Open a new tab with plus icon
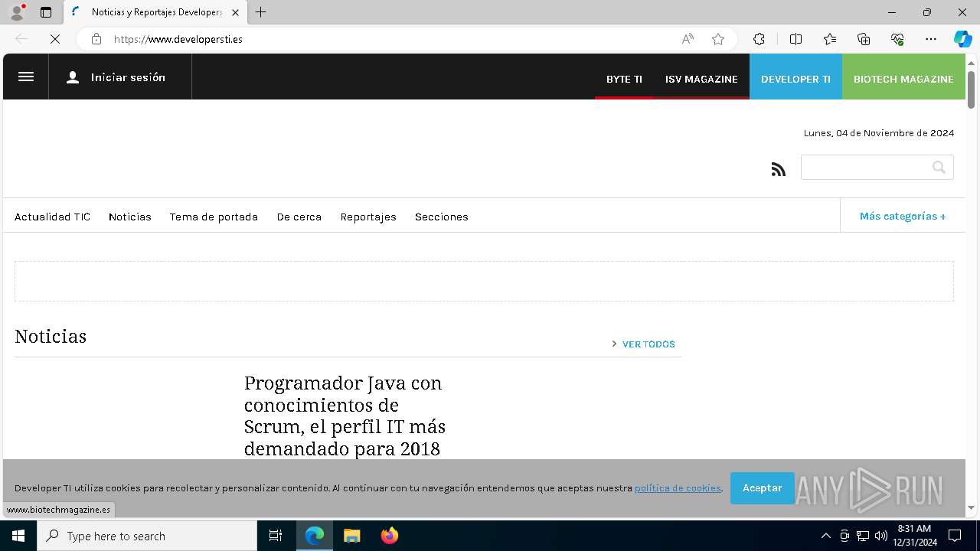Image resolution: width=980 pixels, height=551 pixels. click(x=261, y=12)
